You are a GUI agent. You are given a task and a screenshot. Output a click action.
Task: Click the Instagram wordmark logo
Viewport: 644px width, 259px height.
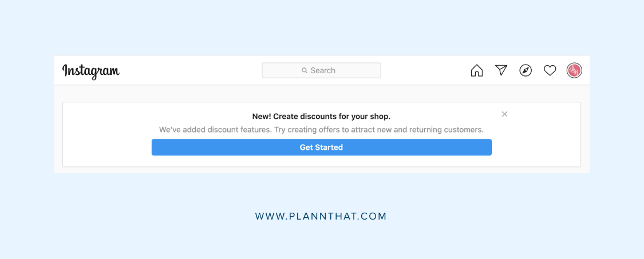pyautogui.click(x=91, y=71)
